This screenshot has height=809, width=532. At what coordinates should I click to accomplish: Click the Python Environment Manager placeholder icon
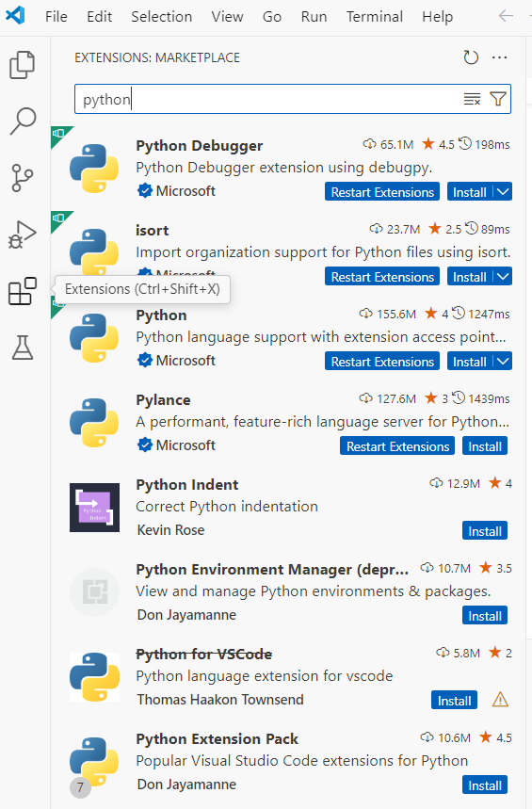(94, 591)
